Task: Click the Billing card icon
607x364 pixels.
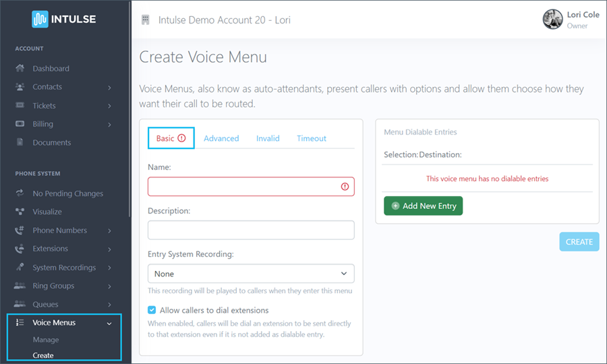Action: [x=20, y=124]
